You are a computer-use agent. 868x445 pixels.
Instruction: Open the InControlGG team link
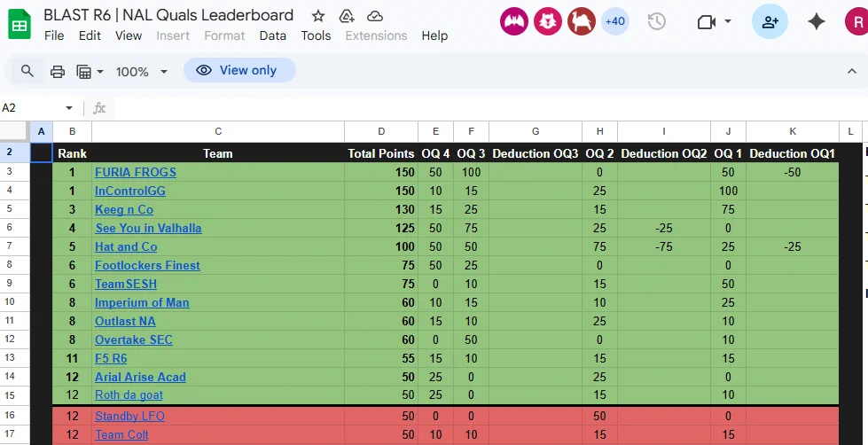coord(130,191)
